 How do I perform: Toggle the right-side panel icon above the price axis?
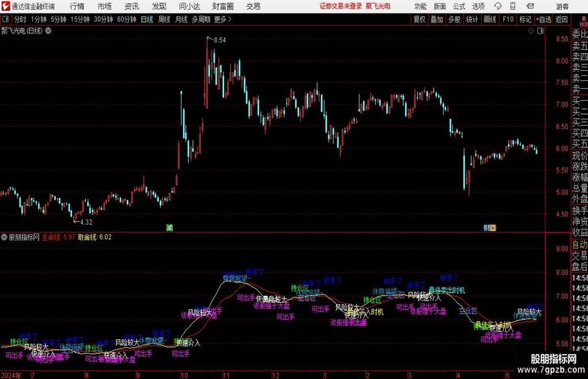(540, 31)
